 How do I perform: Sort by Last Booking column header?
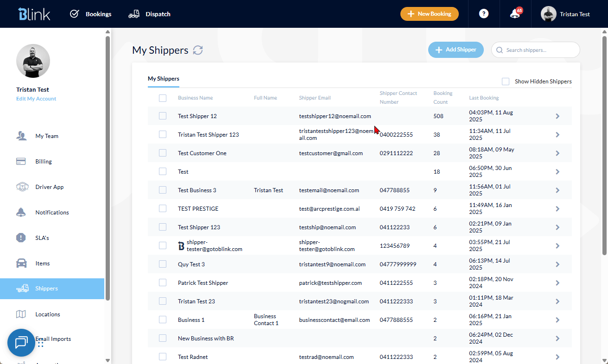tap(484, 98)
